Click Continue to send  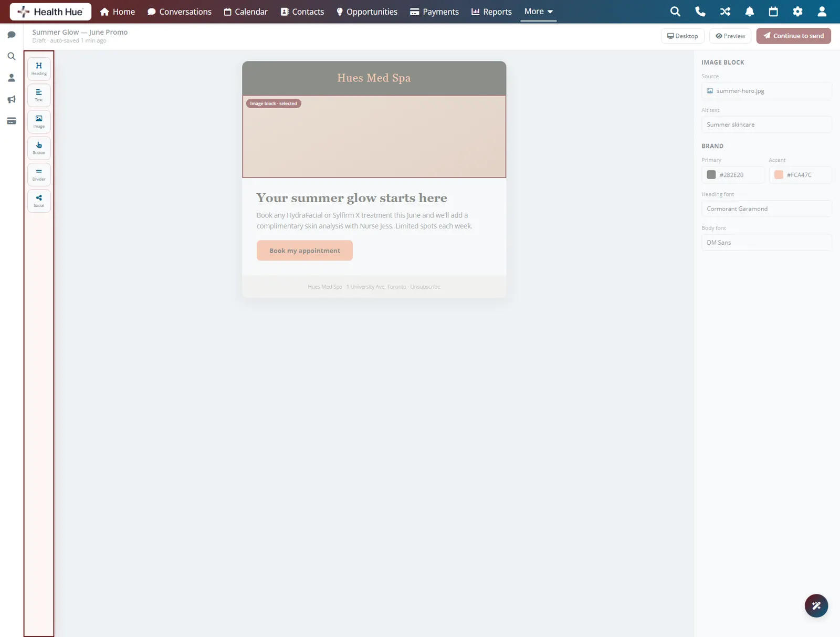click(x=794, y=36)
